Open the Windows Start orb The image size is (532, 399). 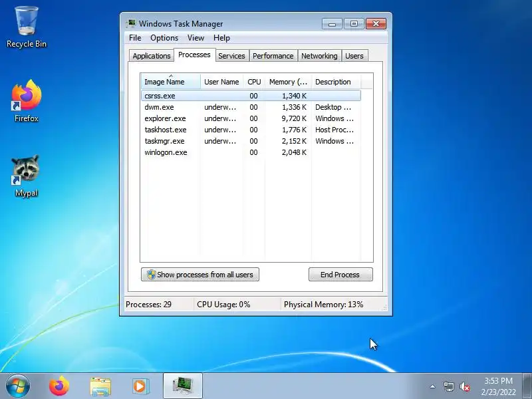coord(18,386)
